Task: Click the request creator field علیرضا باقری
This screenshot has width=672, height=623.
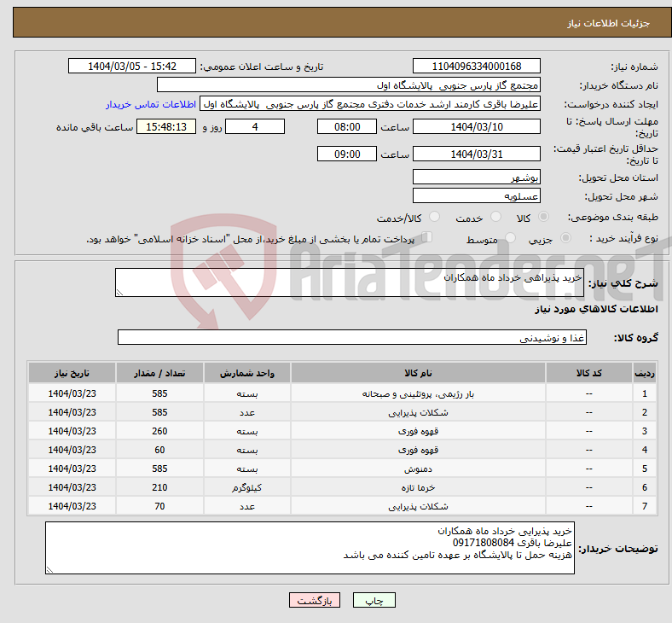Action: tap(370, 104)
